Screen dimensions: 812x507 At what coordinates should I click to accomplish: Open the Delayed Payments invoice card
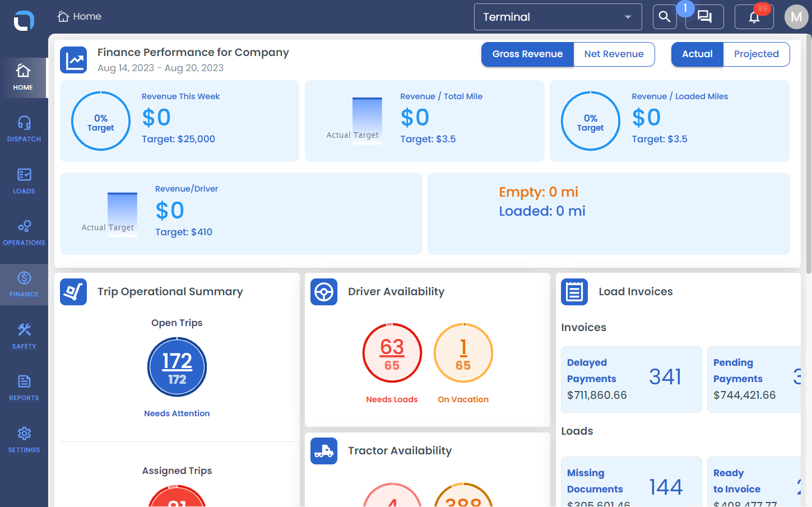coord(632,379)
